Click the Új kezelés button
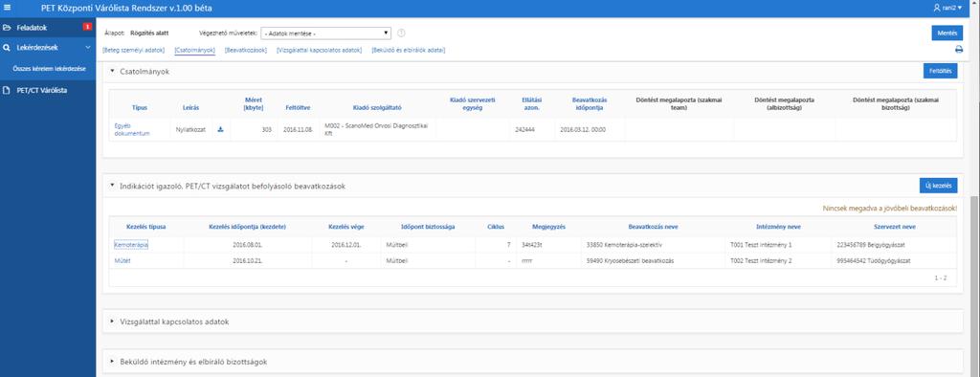Viewport: 980px width, 377px height. (x=938, y=186)
